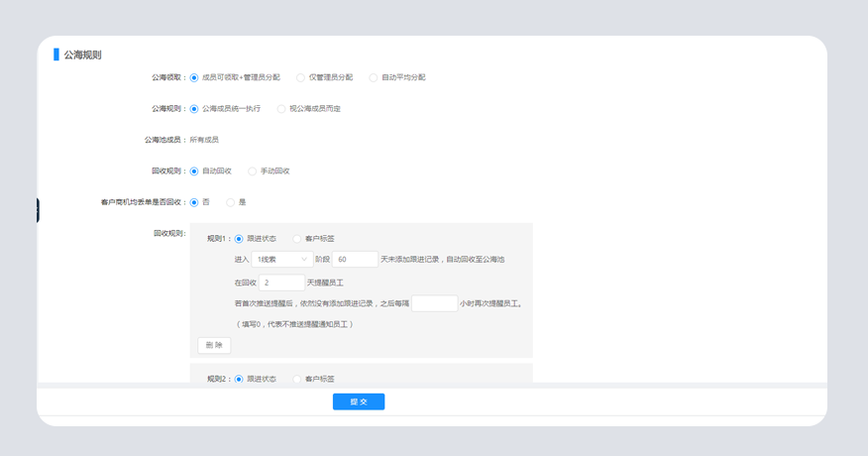
Task: Choose 仅管理员分配 for 公海领取
Action: pyautogui.click(x=301, y=77)
